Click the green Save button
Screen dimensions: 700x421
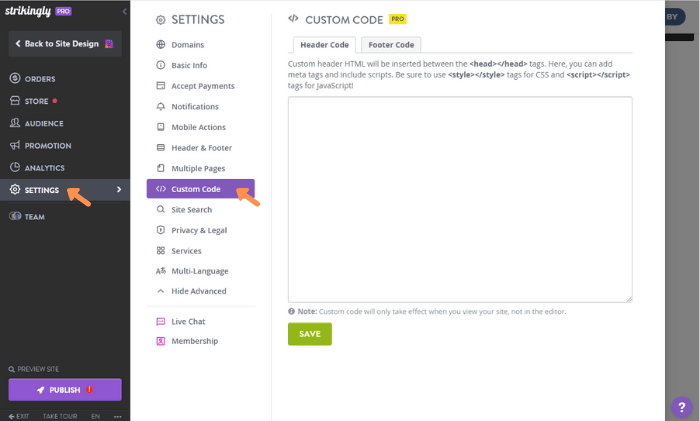click(310, 334)
